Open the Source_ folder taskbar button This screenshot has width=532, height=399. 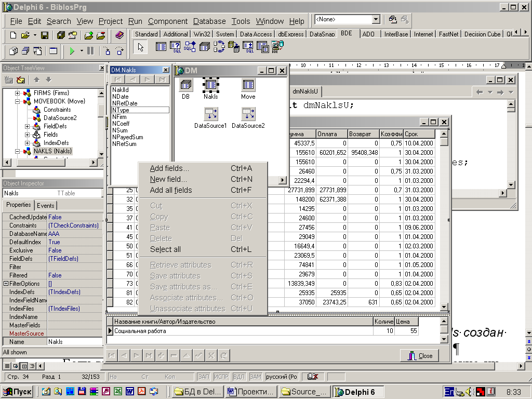pos(303,392)
